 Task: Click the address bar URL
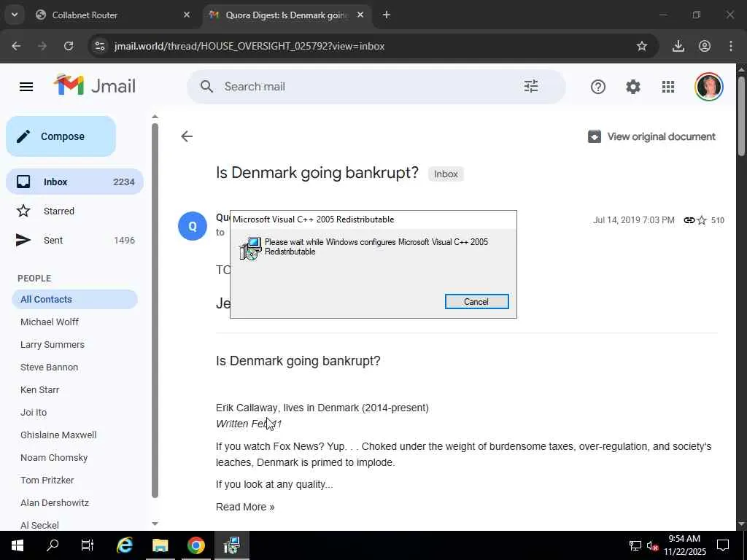click(249, 46)
